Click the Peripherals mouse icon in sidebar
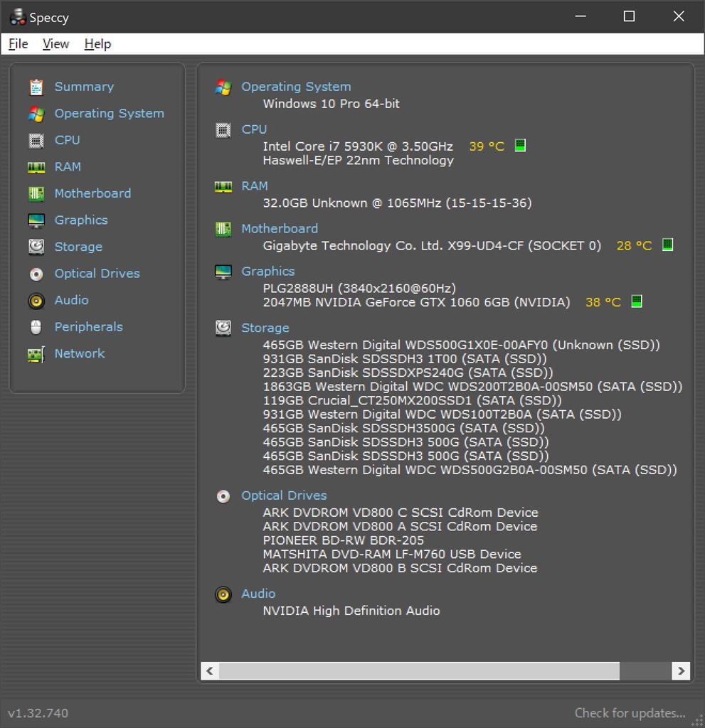Image resolution: width=705 pixels, height=728 pixels. point(36,327)
